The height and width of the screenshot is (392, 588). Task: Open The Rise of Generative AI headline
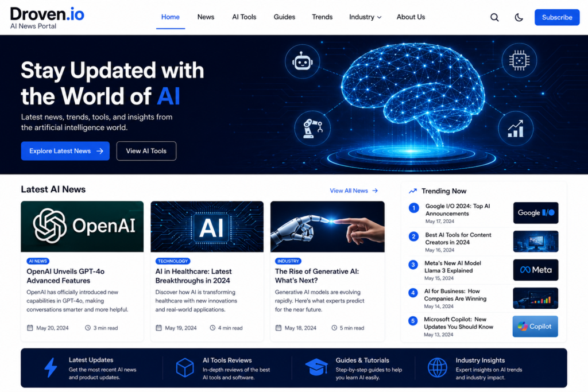coord(317,276)
